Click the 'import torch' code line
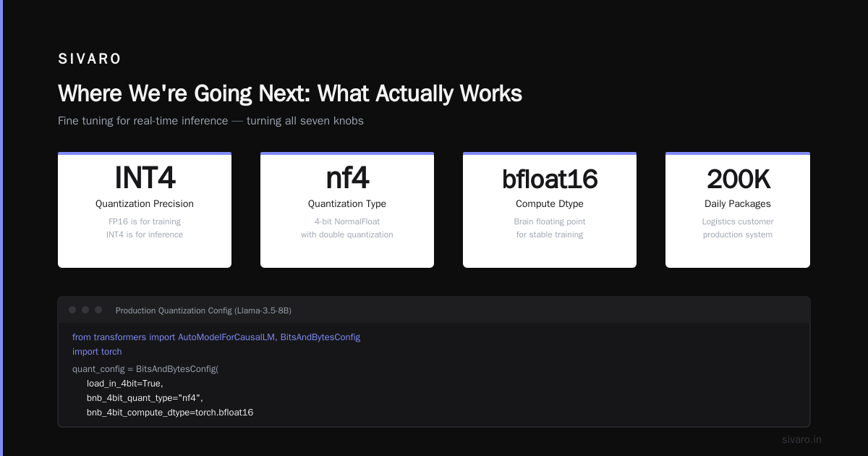Viewport: 868px width, 456px height. [97, 352]
